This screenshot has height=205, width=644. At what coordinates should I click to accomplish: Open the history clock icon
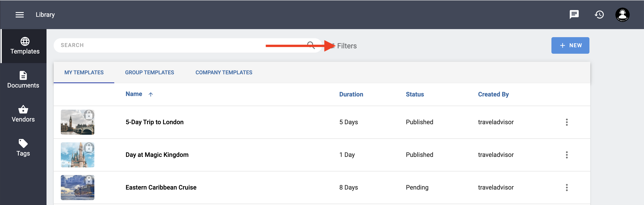click(x=599, y=15)
